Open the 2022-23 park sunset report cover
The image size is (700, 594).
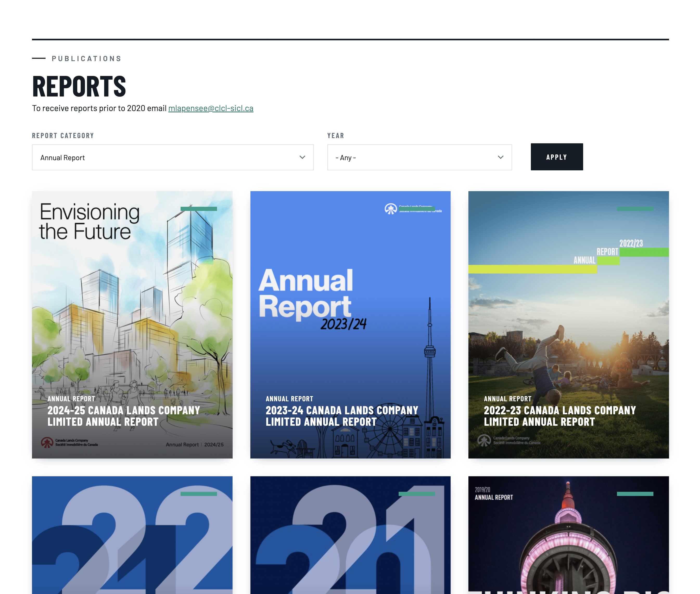(x=568, y=325)
